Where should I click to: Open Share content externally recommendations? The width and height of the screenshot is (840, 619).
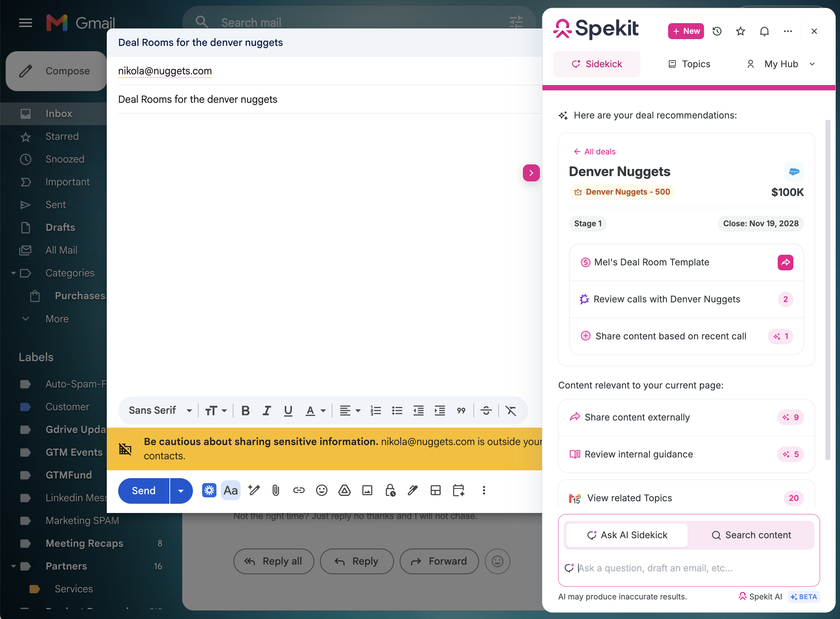(686, 417)
